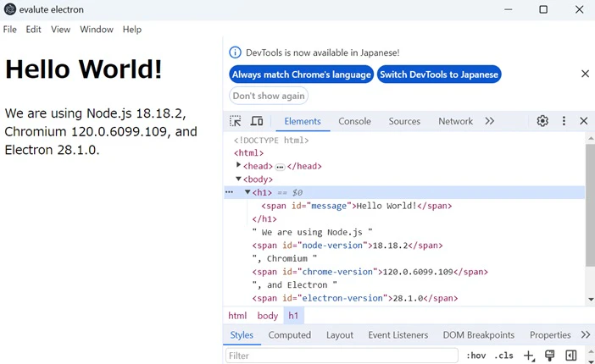Screen dimensions: 595x364
Task: Select the span id="message" row
Action: tap(404, 206)
